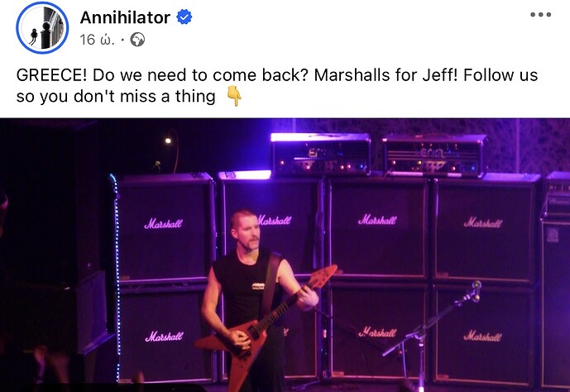The width and height of the screenshot is (570, 392).
Task: Click the Annihilator page name
Action: 125,17
